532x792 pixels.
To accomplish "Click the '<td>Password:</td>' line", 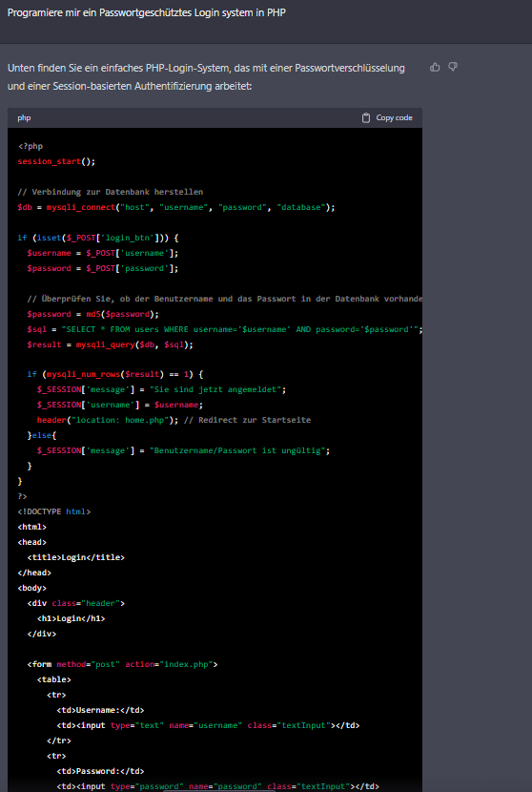I will (x=100, y=771).
